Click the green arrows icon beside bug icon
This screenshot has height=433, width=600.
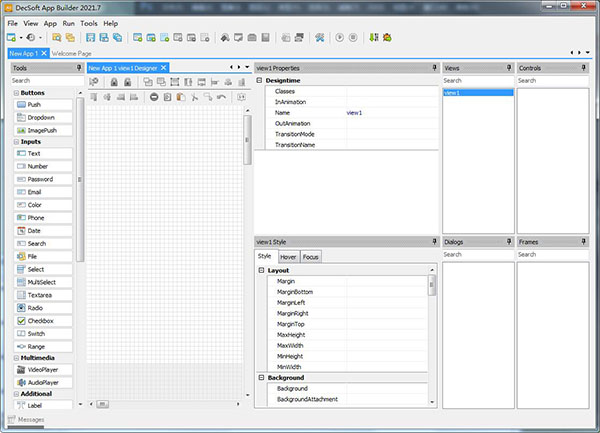(374, 37)
